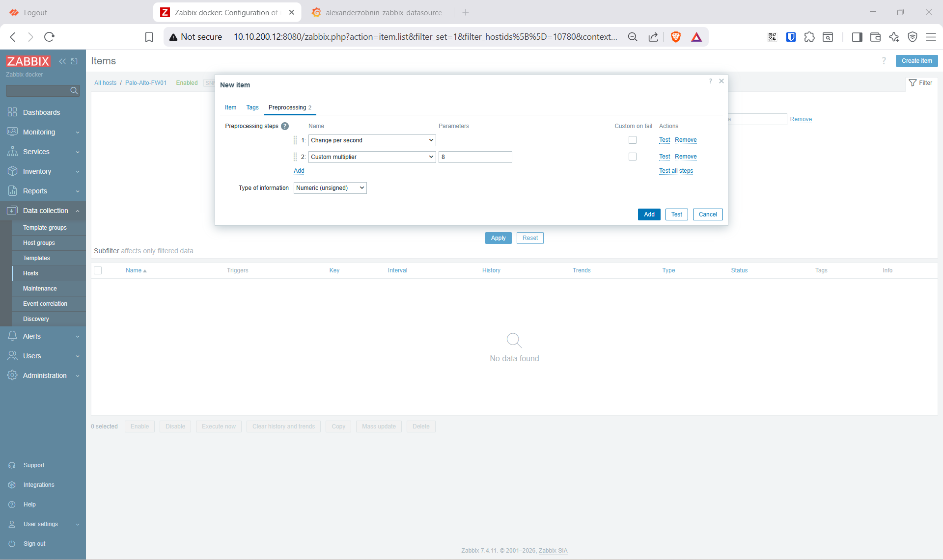Viewport: 943px width, 560px height.
Task: Expand the Services menu
Action: (x=43, y=152)
